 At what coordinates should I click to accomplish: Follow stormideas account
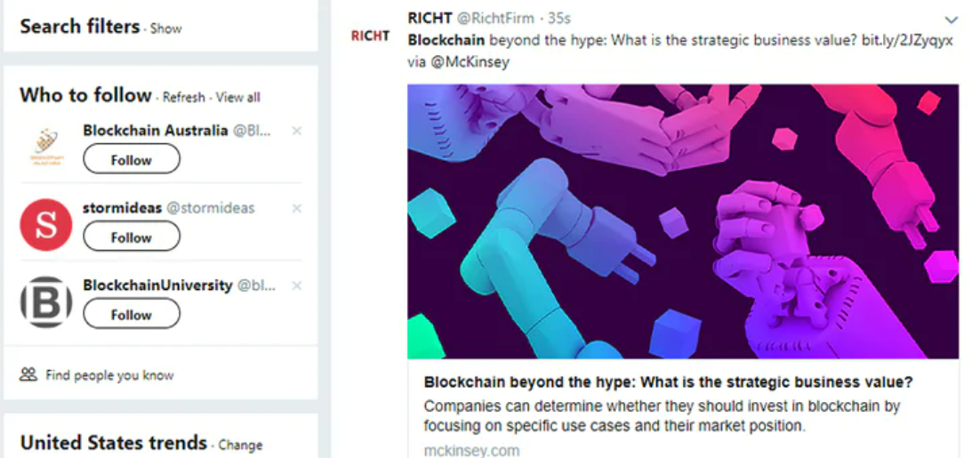click(132, 237)
